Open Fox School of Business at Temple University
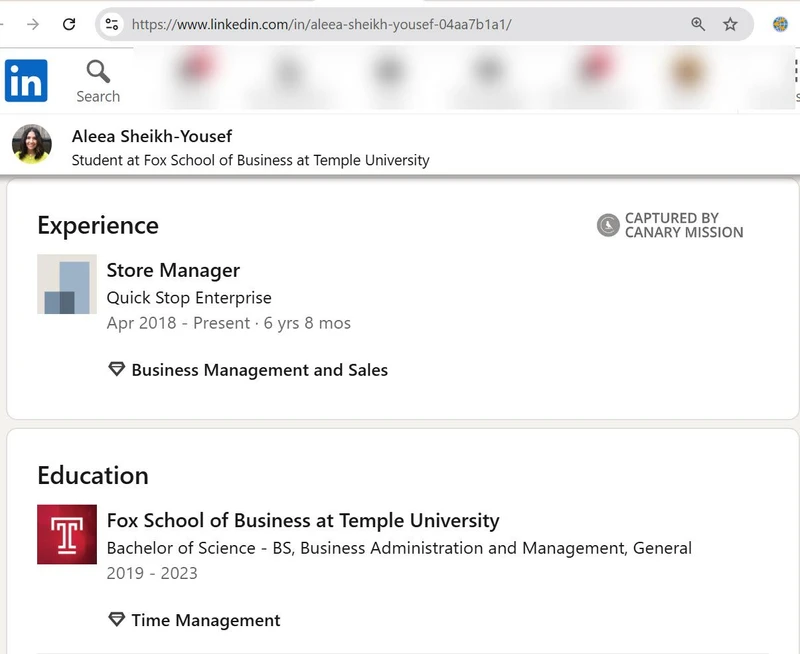 [x=303, y=520]
